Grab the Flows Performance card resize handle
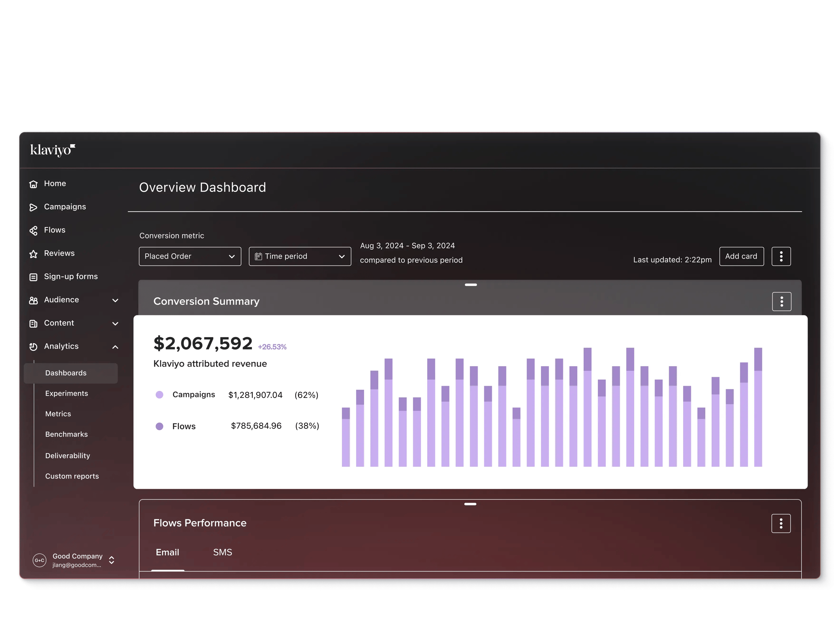This screenshot has width=840, height=633. pyautogui.click(x=470, y=504)
